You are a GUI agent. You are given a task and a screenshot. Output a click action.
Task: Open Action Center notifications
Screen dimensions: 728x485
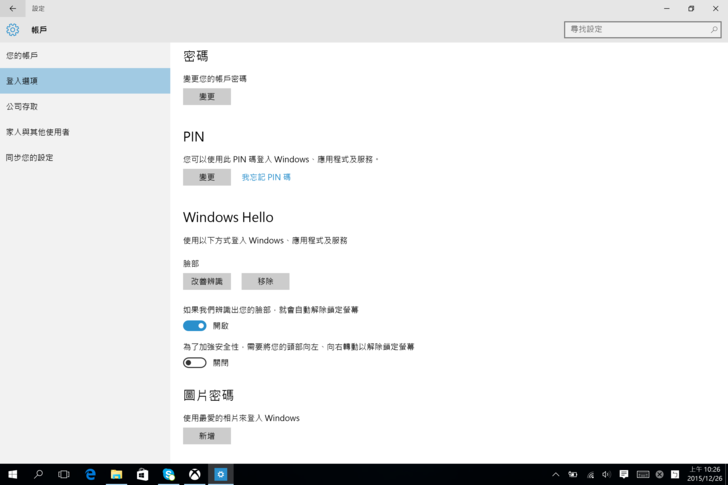(x=624, y=474)
